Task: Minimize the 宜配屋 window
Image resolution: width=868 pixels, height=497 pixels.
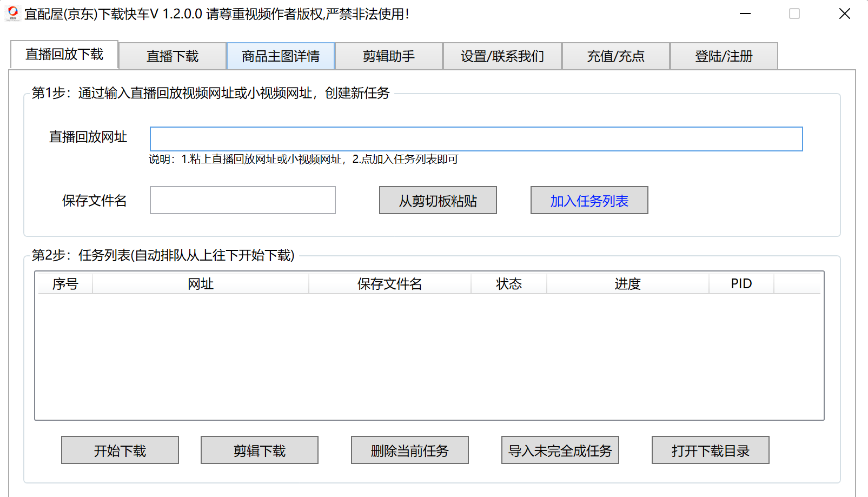Action: tap(745, 14)
